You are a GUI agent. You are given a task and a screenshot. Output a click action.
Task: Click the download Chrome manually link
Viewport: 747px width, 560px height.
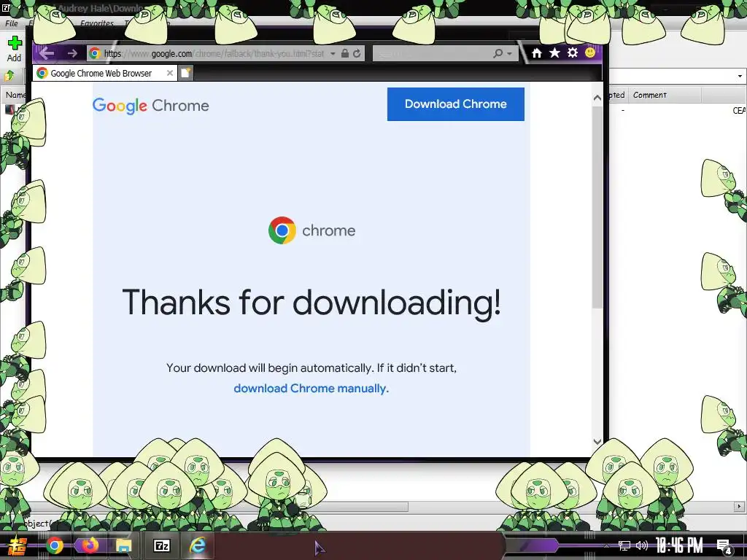coord(311,388)
